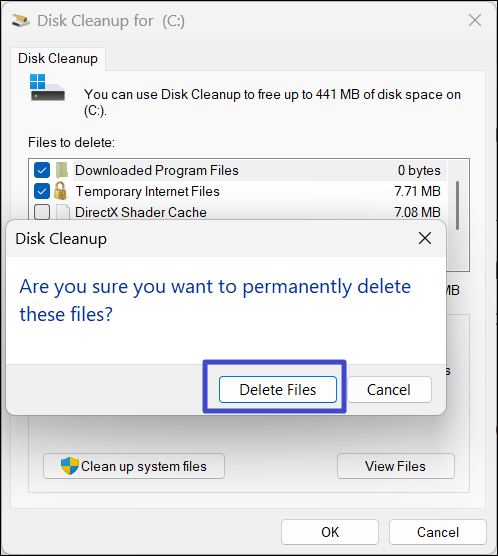The height and width of the screenshot is (556, 498).
Task: Click the files list scrollbar
Action: [x=458, y=206]
